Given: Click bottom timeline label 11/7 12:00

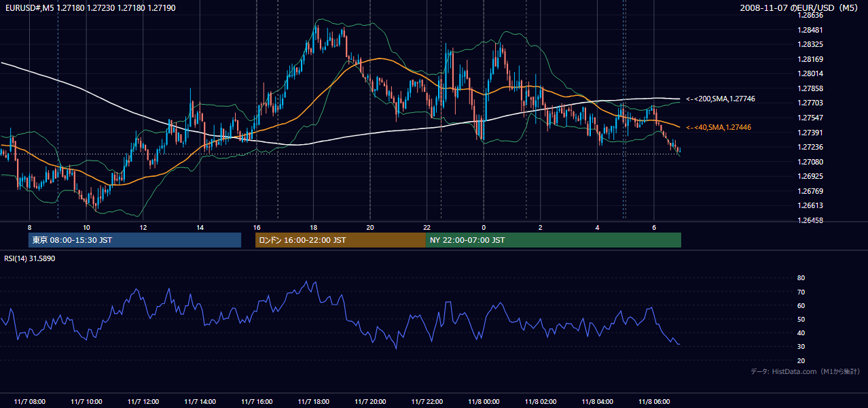Looking at the screenshot, I should pos(143,401).
